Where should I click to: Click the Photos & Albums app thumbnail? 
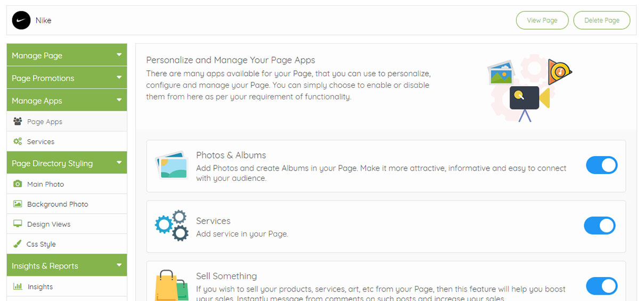pyautogui.click(x=171, y=165)
